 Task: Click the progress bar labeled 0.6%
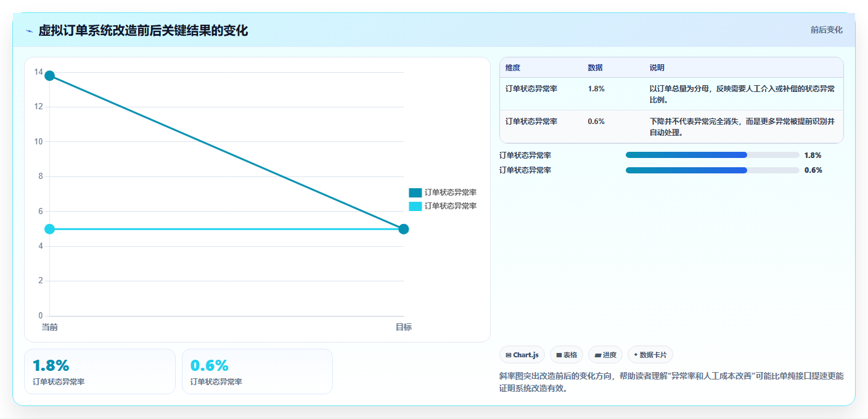pyautogui.click(x=712, y=170)
